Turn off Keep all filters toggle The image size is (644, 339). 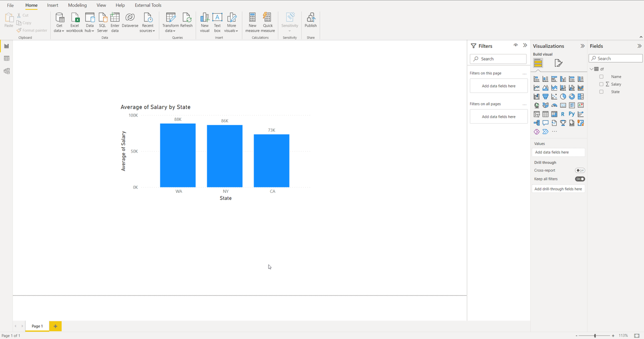(x=580, y=179)
